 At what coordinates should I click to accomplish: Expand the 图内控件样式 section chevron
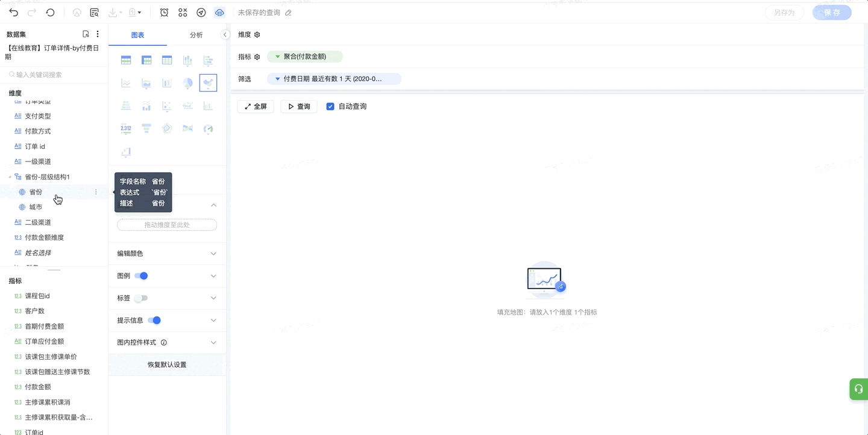click(x=213, y=343)
